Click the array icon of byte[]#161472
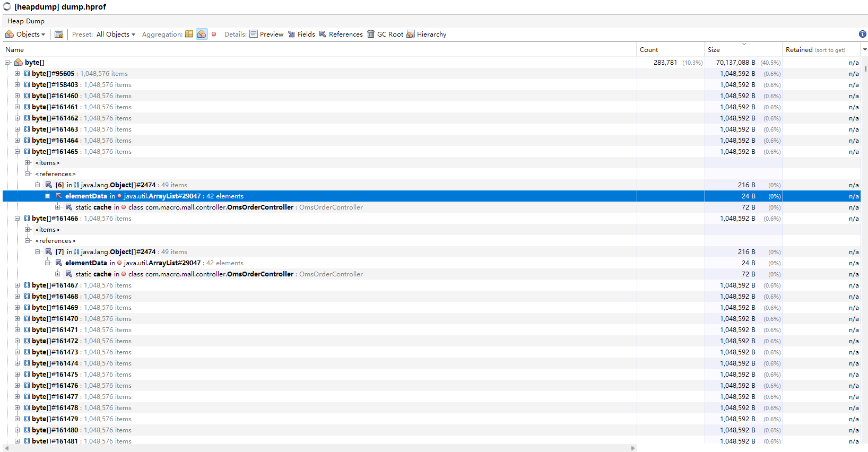Screen dimensions: 868x452 [x=27, y=341]
